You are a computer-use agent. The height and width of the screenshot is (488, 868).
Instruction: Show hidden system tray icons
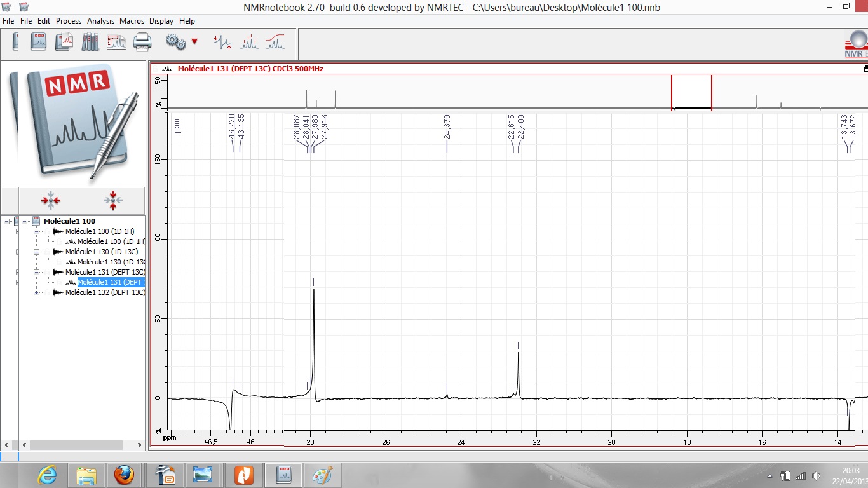[x=771, y=476]
